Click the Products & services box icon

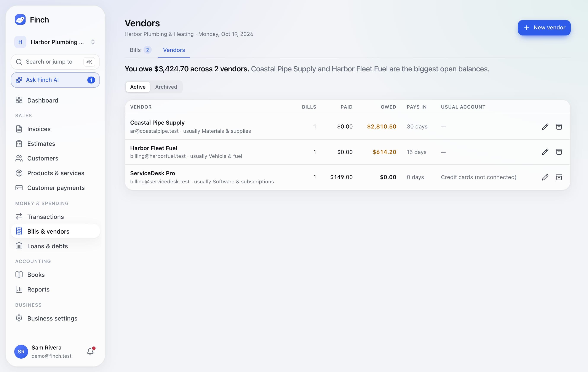(x=19, y=173)
